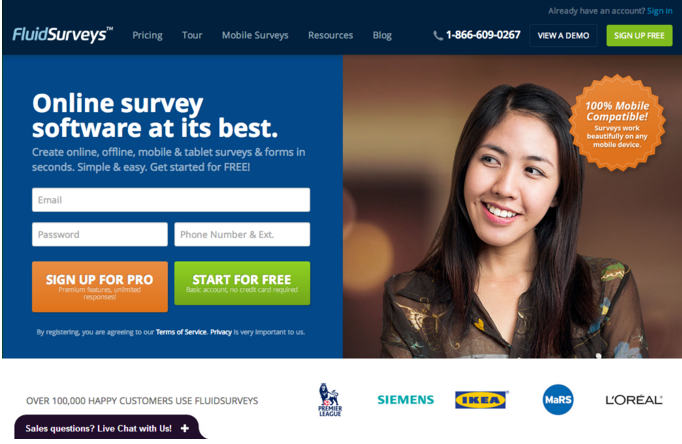This screenshot has width=682, height=444.
Task: Click the View a Demo button
Action: point(563,36)
